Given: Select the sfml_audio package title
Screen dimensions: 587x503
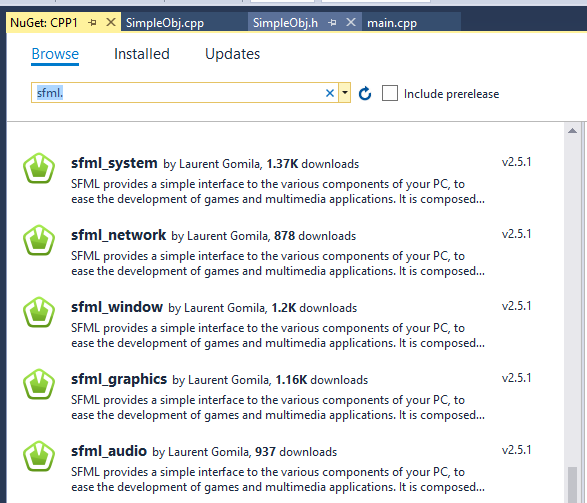Looking at the screenshot, I should click(109, 451).
